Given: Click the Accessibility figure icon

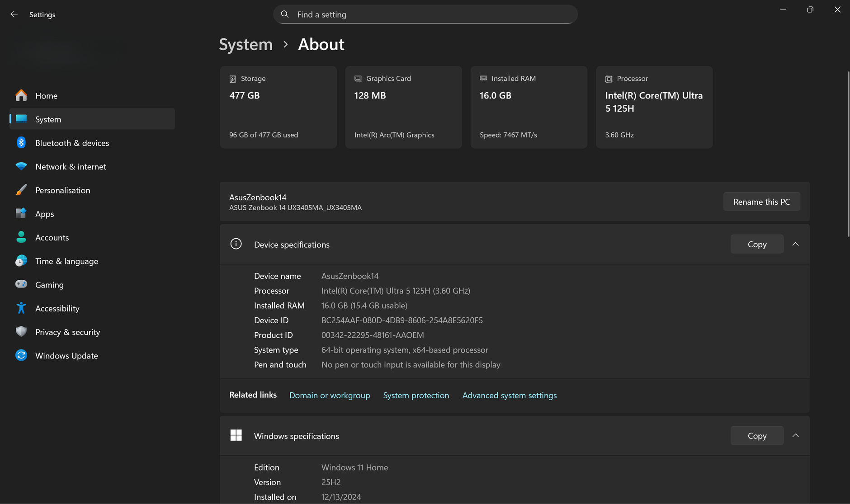Looking at the screenshot, I should click(21, 308).
